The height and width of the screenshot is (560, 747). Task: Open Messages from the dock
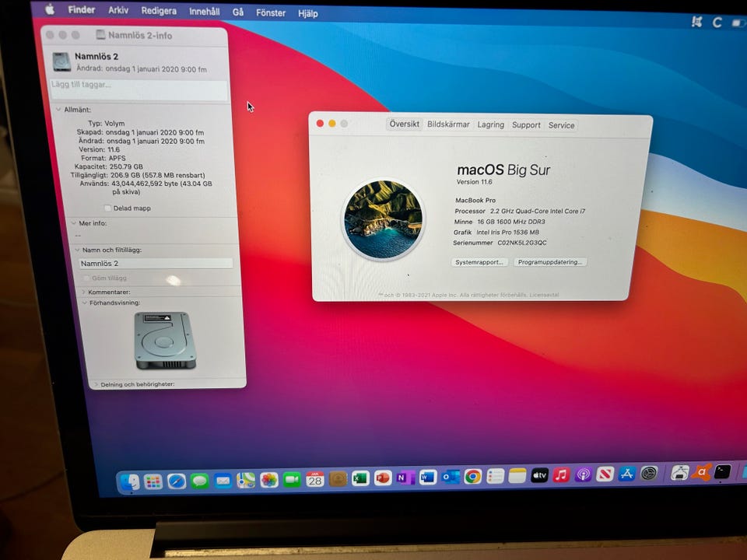coord(200,481)
